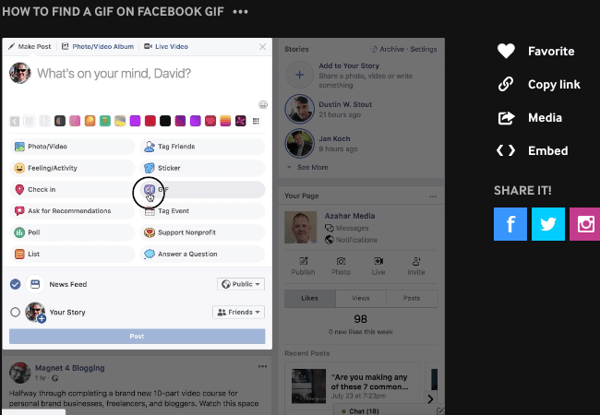Viewport: 600px width, 415px height.
Task: Choose the Answer a Question option
Action: [x=202, y=254]
